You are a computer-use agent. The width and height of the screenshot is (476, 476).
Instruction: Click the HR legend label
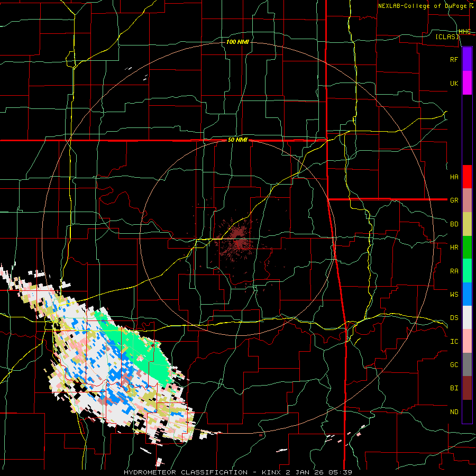pos(454,248)
